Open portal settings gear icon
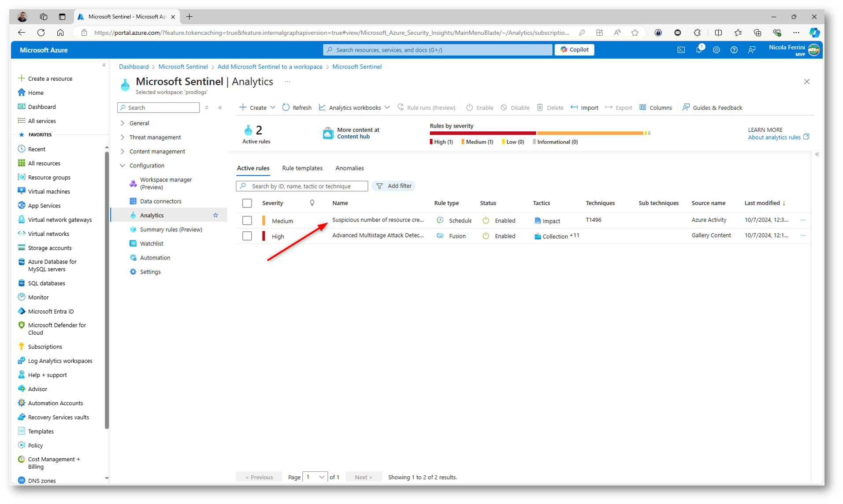843x504 pixels. coord(716,50)
